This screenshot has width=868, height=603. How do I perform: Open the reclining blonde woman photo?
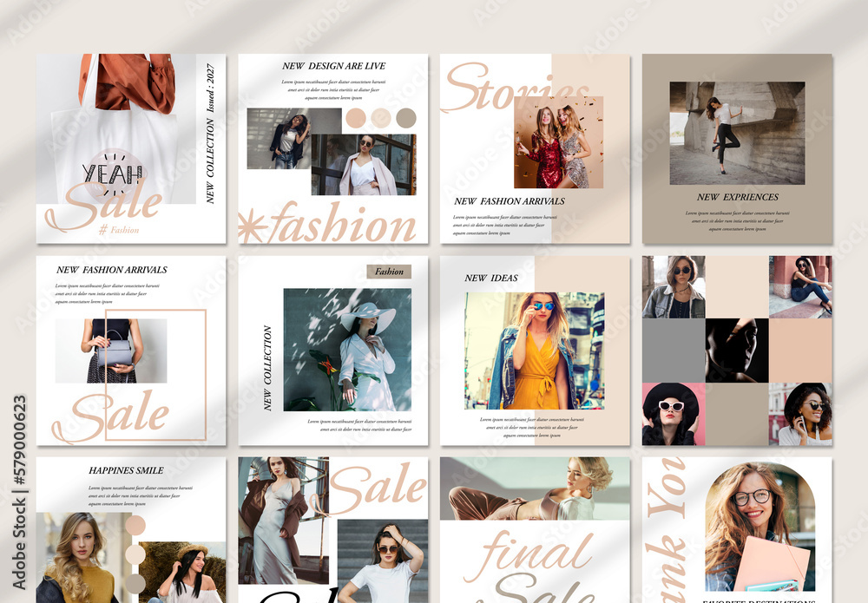coord(535,488)
